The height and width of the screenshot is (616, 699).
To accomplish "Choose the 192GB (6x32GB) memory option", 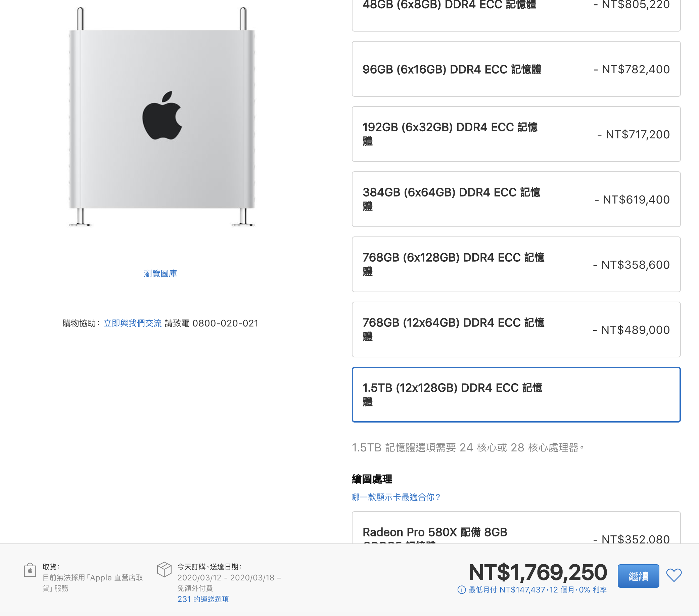I will click(516, 134).
